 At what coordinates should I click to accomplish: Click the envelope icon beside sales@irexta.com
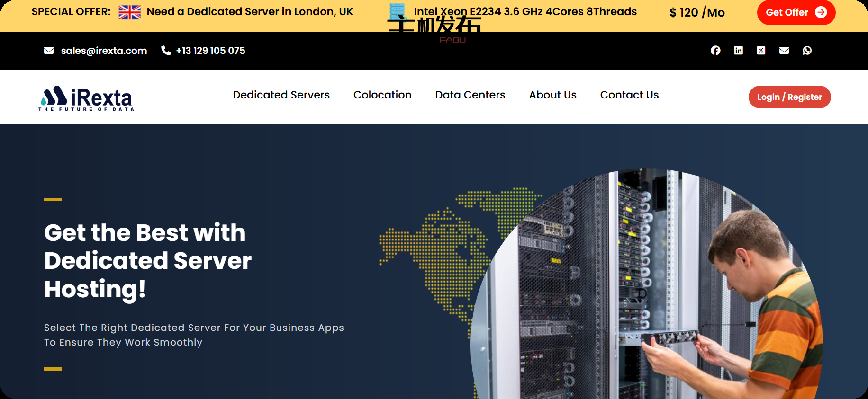coord(49,51)
